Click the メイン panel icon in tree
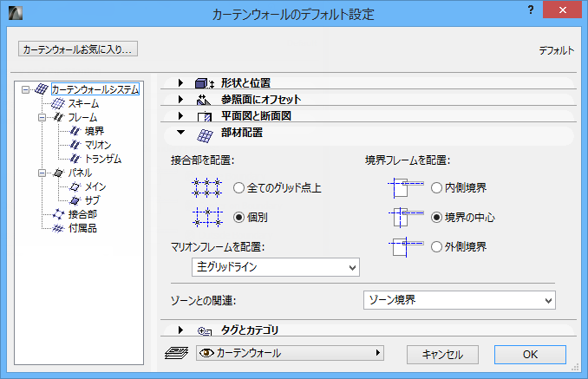This screenshot has height=379, width=588. pos(75,186)
